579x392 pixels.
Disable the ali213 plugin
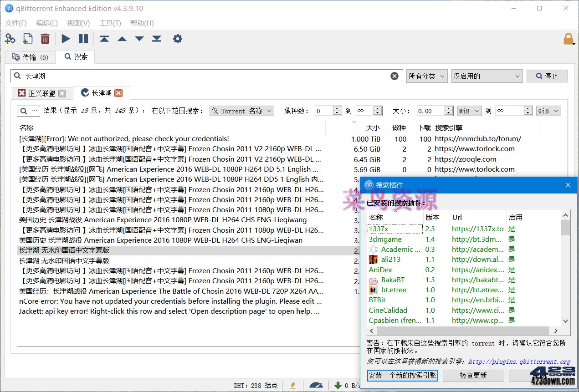click(x=511, y=259)
